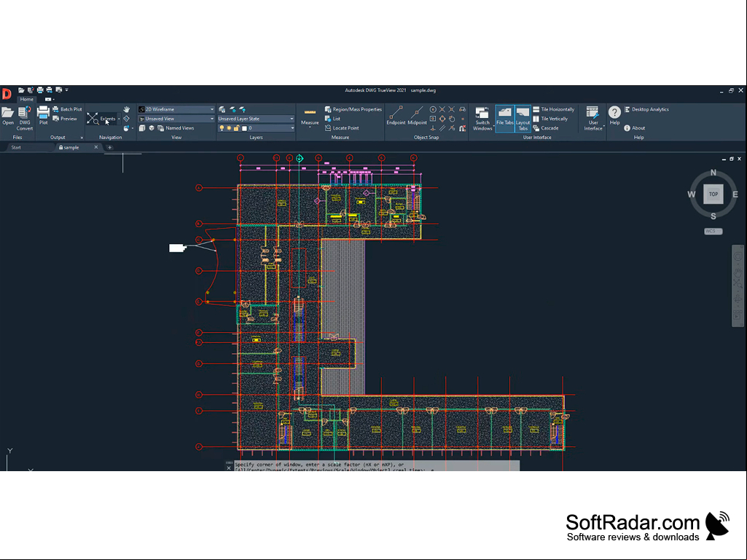
Task: Toggle File Tabs display
Action: 504,118
